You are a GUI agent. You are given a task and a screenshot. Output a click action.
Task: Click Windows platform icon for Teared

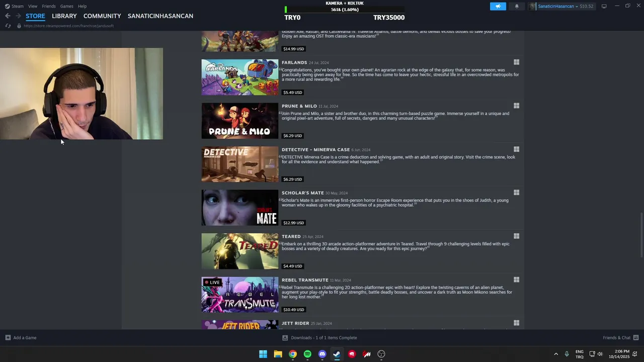[516, 236]
